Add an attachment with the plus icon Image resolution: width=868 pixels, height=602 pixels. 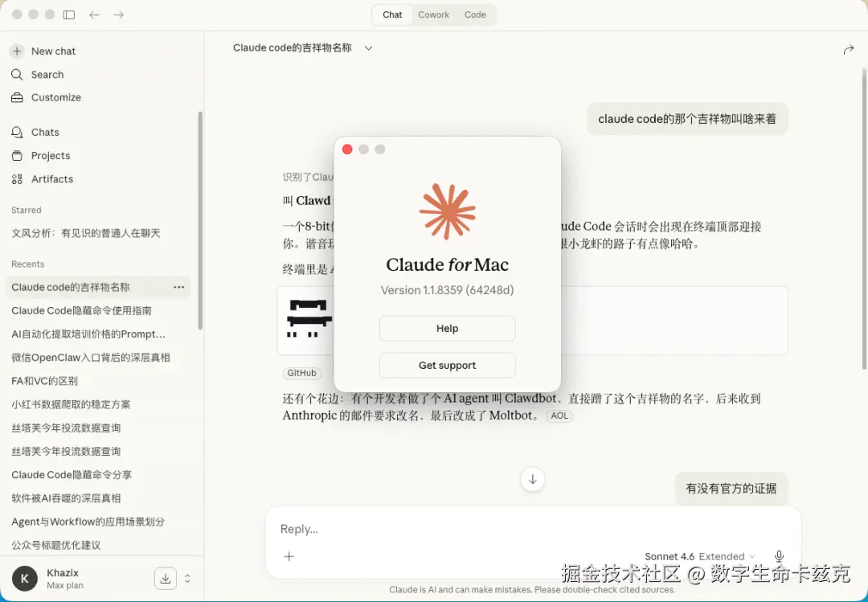click(x=289, y=556)
